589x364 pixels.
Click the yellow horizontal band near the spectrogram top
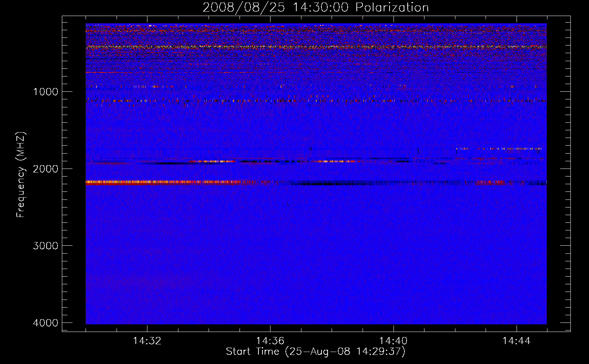316,47
